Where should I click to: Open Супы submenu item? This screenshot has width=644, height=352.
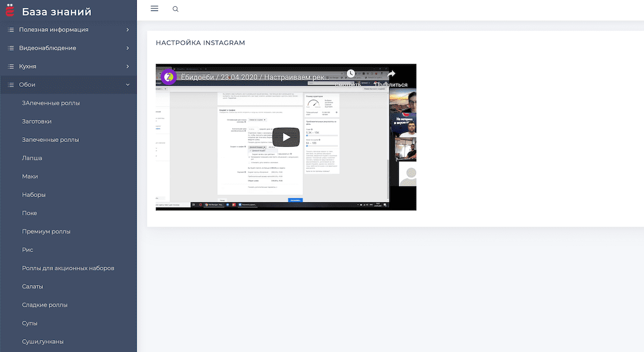pos(30,323)
